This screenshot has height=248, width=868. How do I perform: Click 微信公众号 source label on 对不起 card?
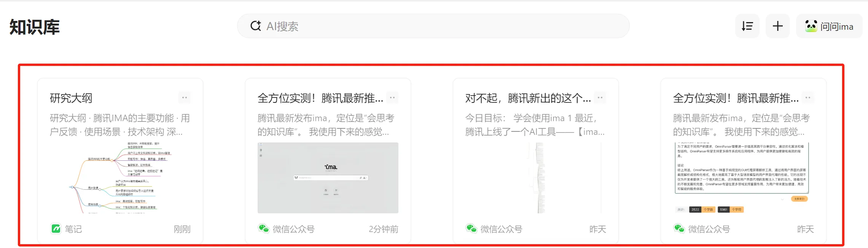[501, 229]
